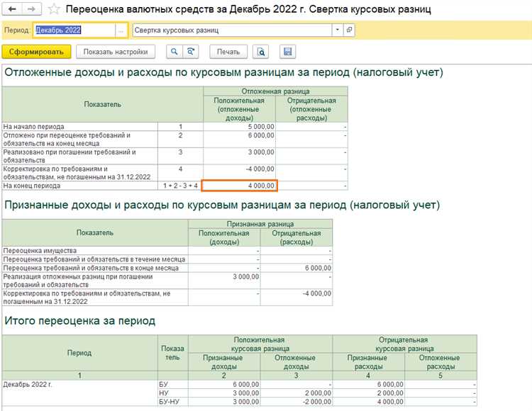Select the formula cell 1 + 2 - 3 + 4

coord(180,186)
